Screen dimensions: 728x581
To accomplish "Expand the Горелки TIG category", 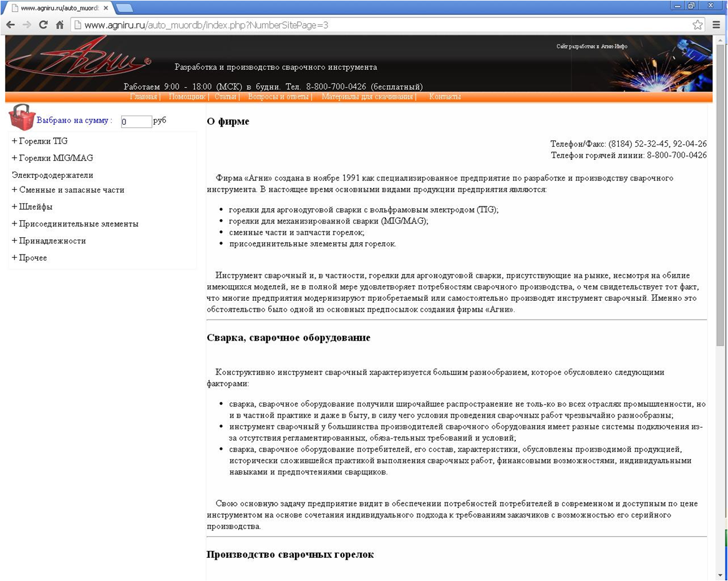I will tap(40, 140).
